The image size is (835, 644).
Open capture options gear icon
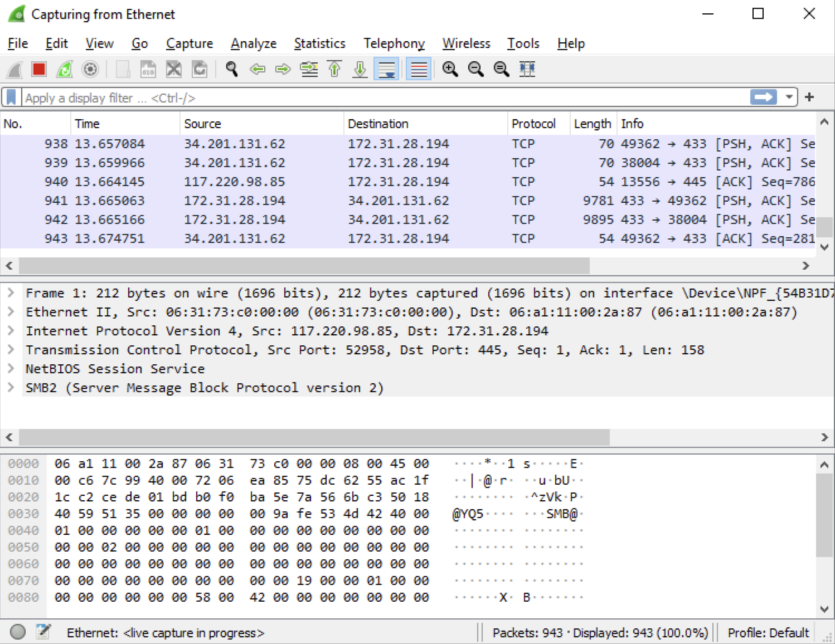coord(90,69)
